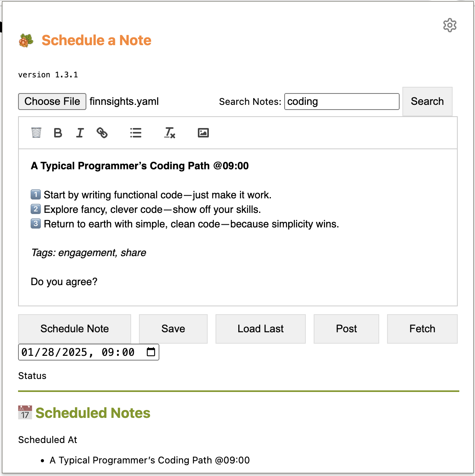Clear the note editor using the trash icon
Screen dimensions: 475x476
point(36,133)
